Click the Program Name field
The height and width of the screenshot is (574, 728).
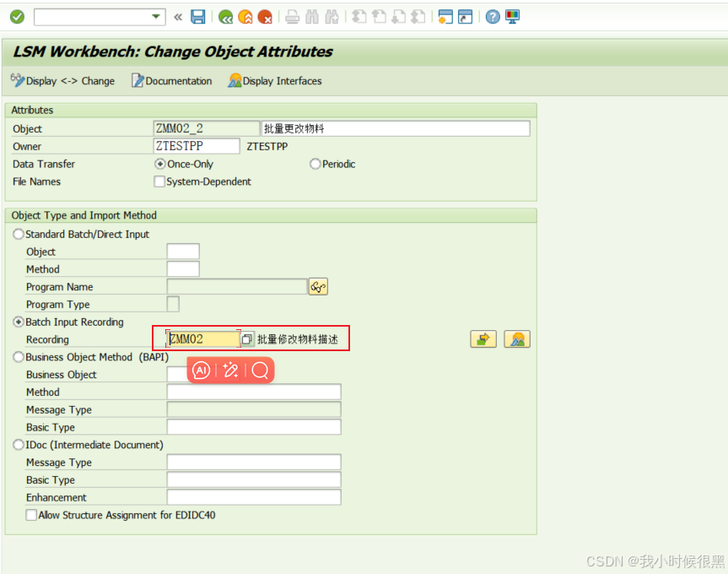[237, 286]
